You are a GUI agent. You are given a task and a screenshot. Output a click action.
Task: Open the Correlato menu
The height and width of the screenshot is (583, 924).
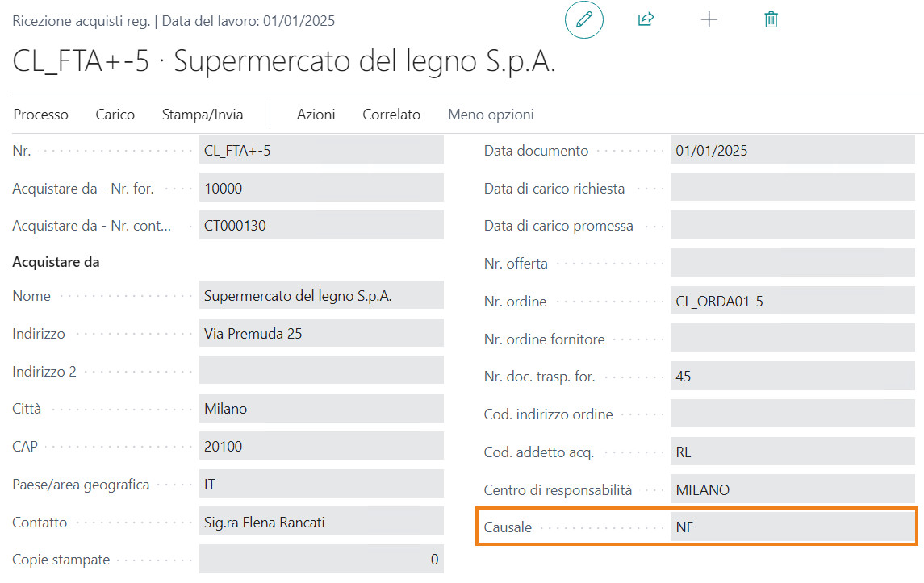391,115
